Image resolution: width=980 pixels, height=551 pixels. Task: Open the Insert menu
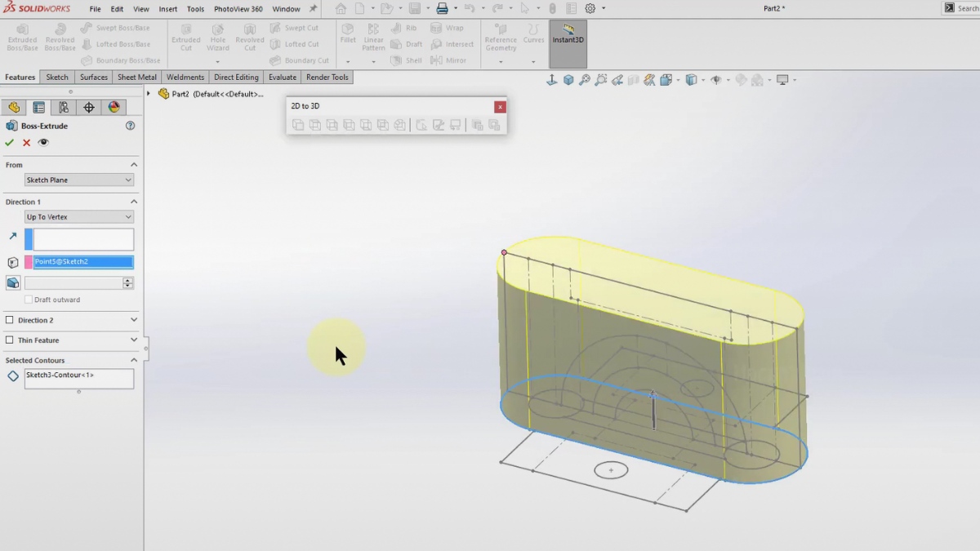tap(168, 9)
